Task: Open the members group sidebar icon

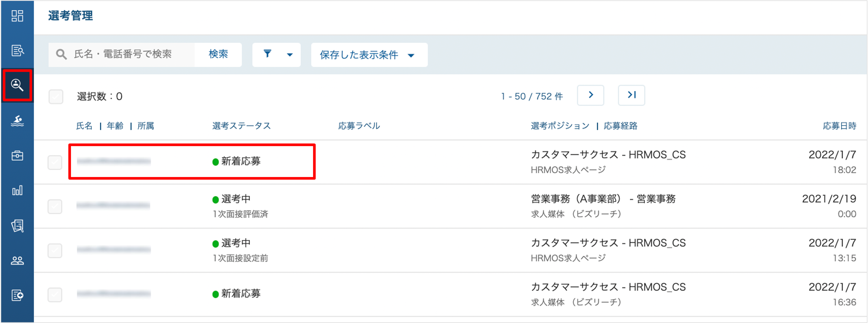Action: point(17,260)
